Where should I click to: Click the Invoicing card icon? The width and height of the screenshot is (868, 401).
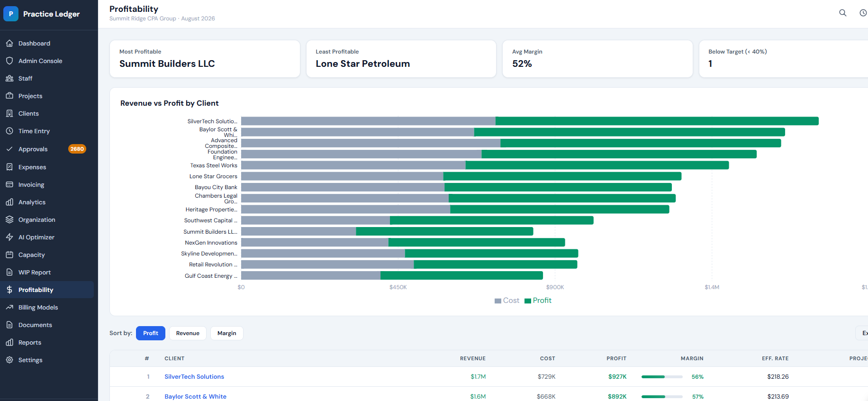tap(9, 184)
